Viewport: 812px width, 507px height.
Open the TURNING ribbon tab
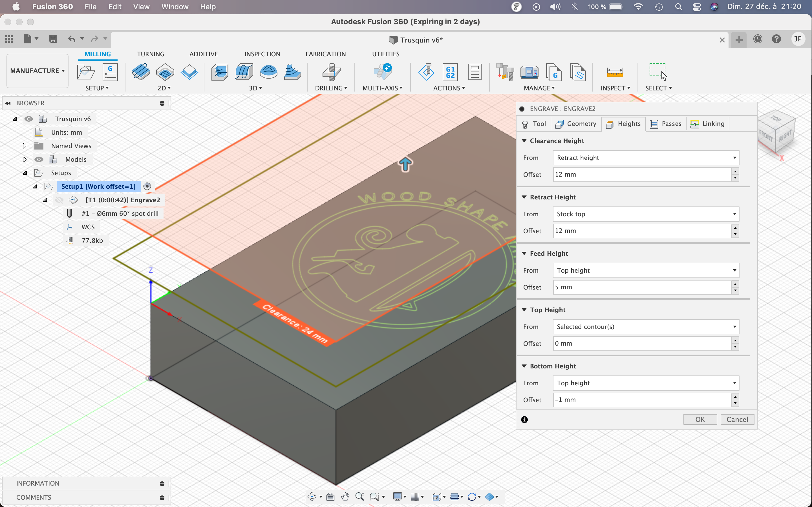coord(150,54)
